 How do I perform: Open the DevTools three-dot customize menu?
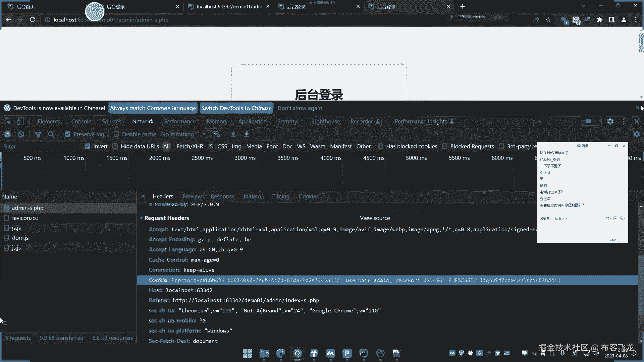point(624,121)
